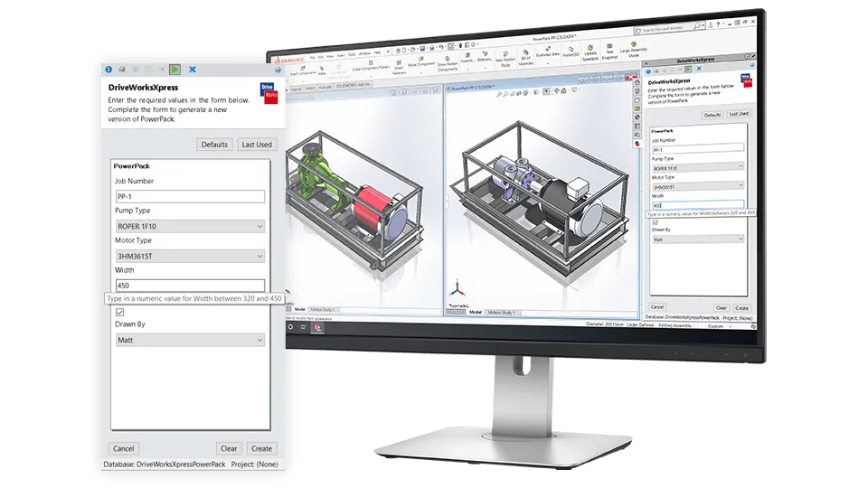
Task: Click the blue info icon in DriveWorksXpress toolbar
Action: 109,69
